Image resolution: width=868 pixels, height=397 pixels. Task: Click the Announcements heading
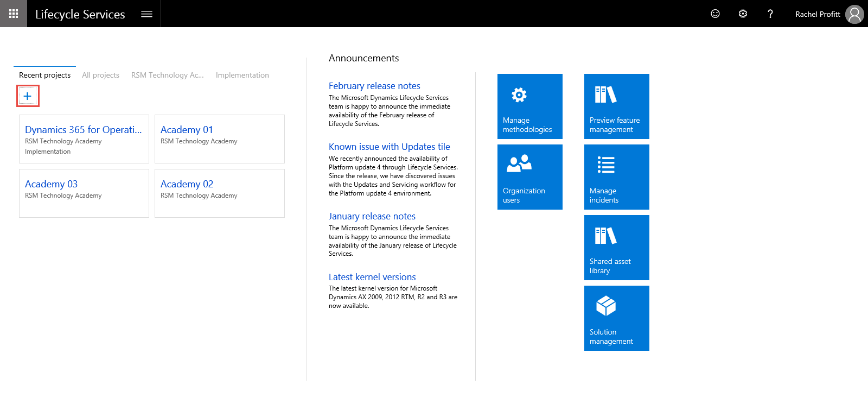click(x=363, y=58)
